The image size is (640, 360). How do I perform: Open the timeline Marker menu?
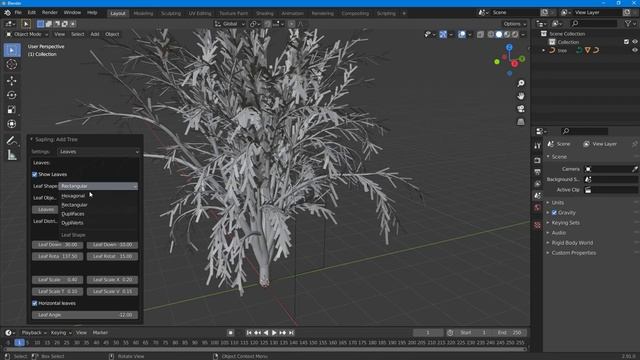[100, 333]
